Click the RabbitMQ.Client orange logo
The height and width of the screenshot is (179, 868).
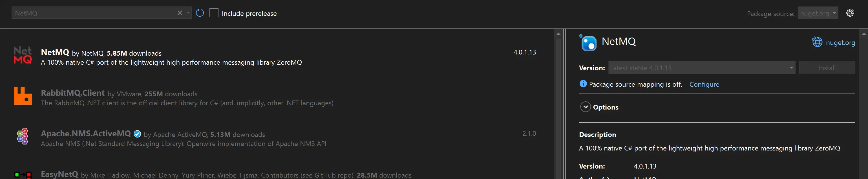coord(23,96)
